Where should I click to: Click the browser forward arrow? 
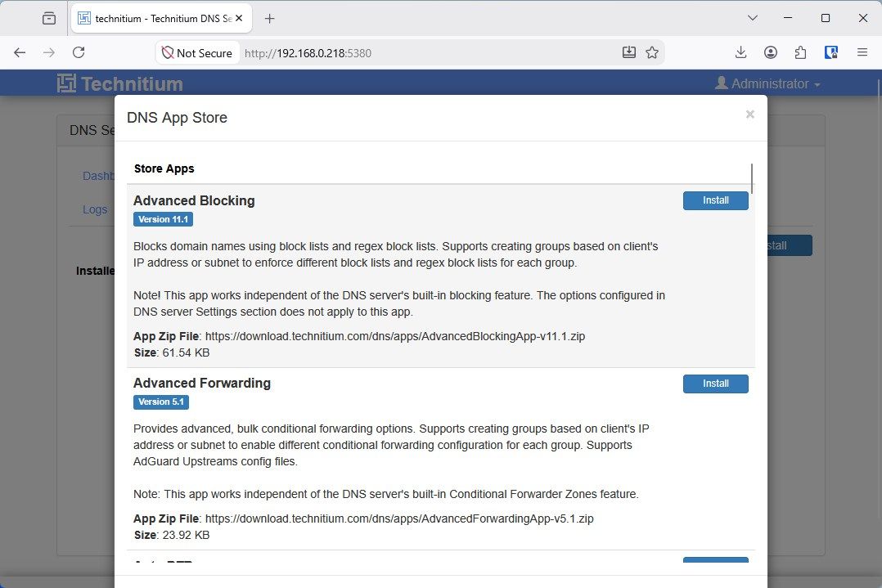(49, 53)
